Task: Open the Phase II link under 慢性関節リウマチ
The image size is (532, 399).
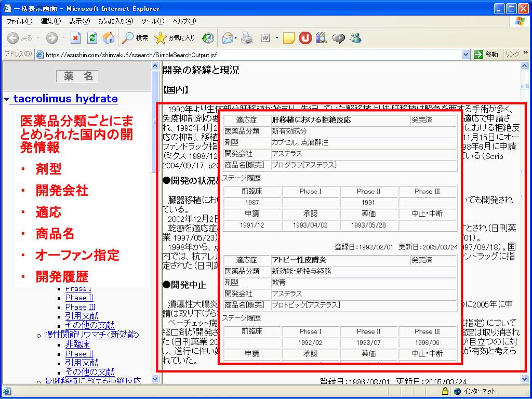Action: (x=79, y=353)
